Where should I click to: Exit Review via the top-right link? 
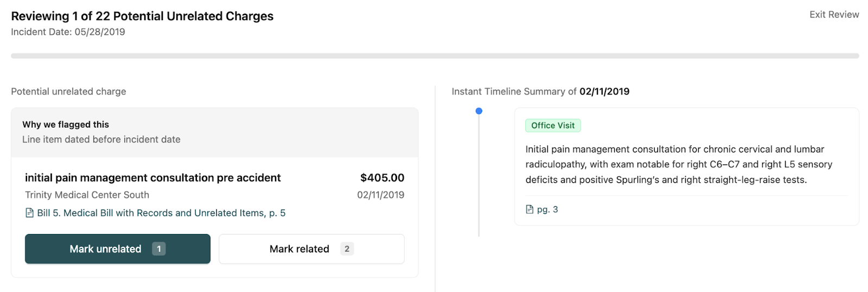(x=834, y=15)
